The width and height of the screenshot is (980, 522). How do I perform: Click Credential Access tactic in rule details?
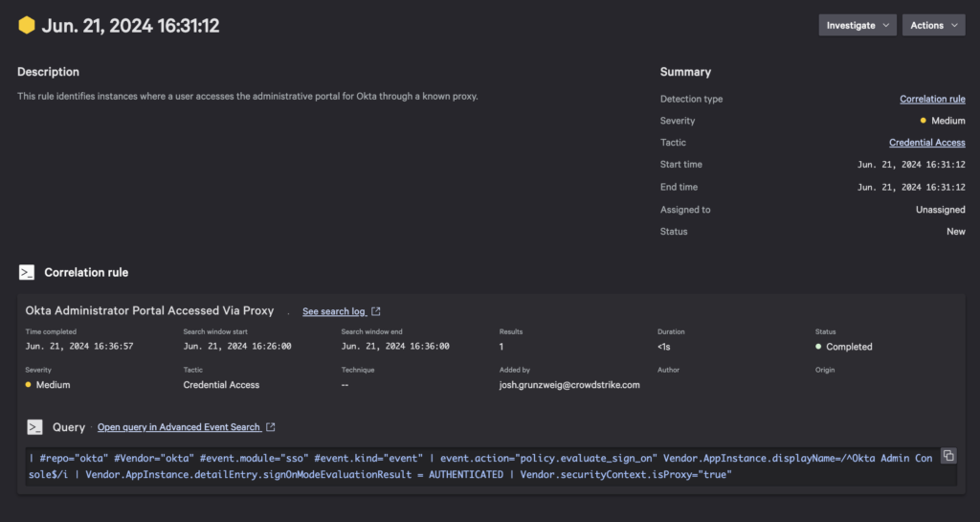[221, 385]
